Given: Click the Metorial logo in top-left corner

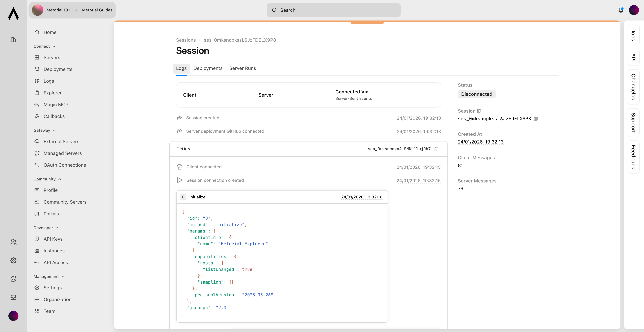Looking at the screenshot, I should tap(13, 14).
